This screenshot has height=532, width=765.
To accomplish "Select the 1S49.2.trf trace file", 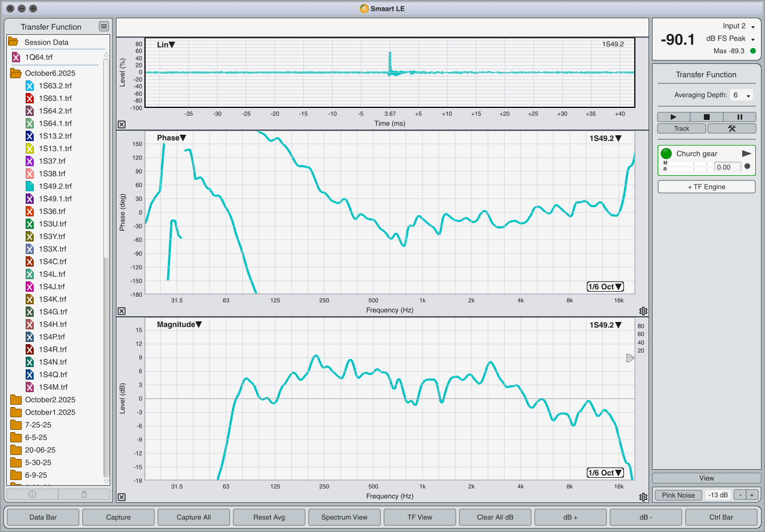I will (55, 186).
